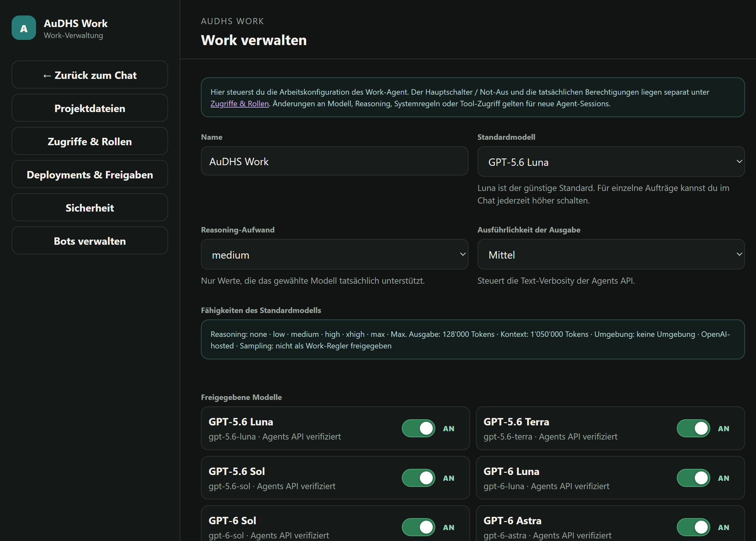
Task: Click the GPT-6 Astra card title
Action: pos(512,521)
